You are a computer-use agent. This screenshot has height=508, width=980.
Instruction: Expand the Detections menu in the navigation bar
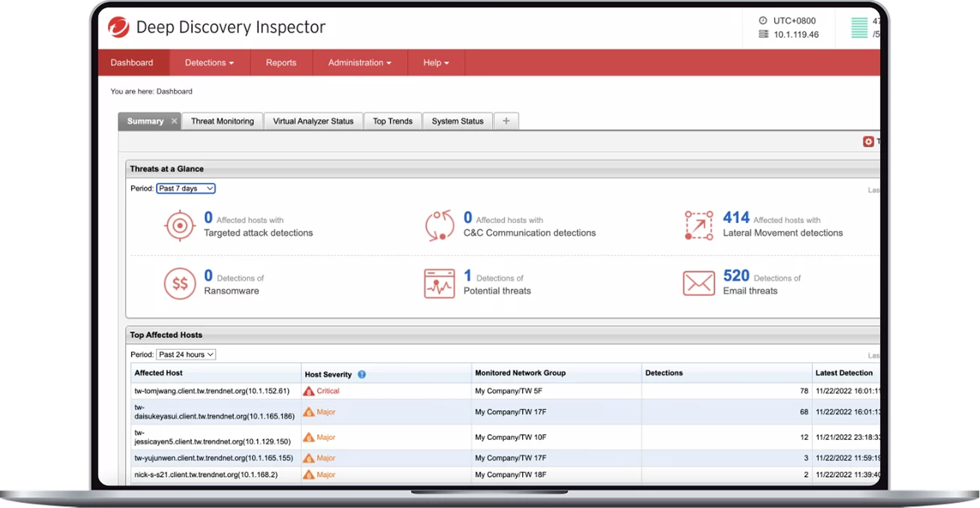[x=208, y=62]
